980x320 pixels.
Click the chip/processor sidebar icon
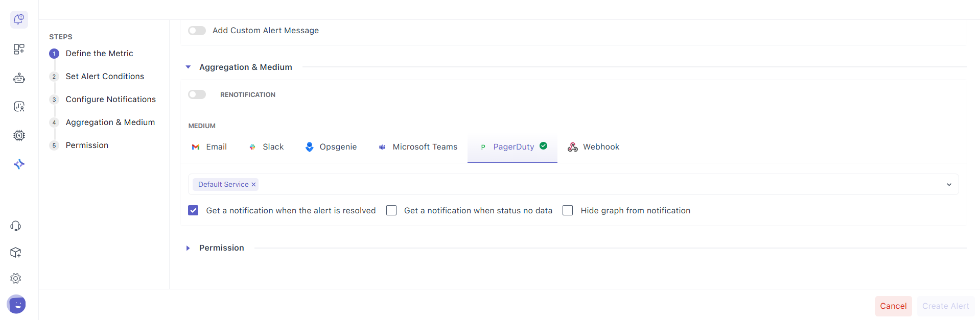click(19, 135)
